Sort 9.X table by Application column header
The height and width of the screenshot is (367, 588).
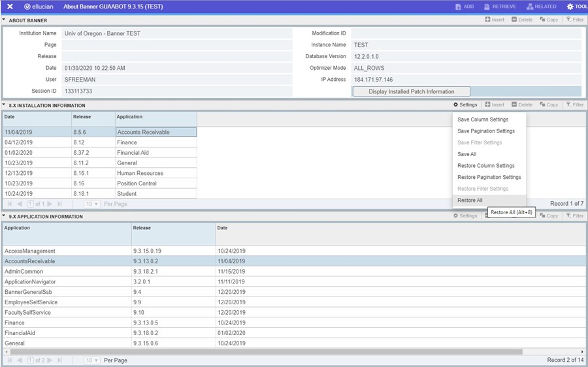click(67, 234)
